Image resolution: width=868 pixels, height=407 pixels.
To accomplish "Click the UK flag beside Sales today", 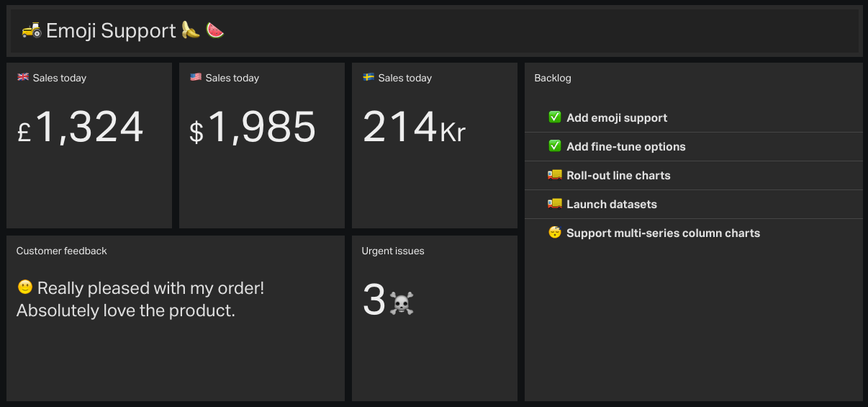I will pos(23,77).
